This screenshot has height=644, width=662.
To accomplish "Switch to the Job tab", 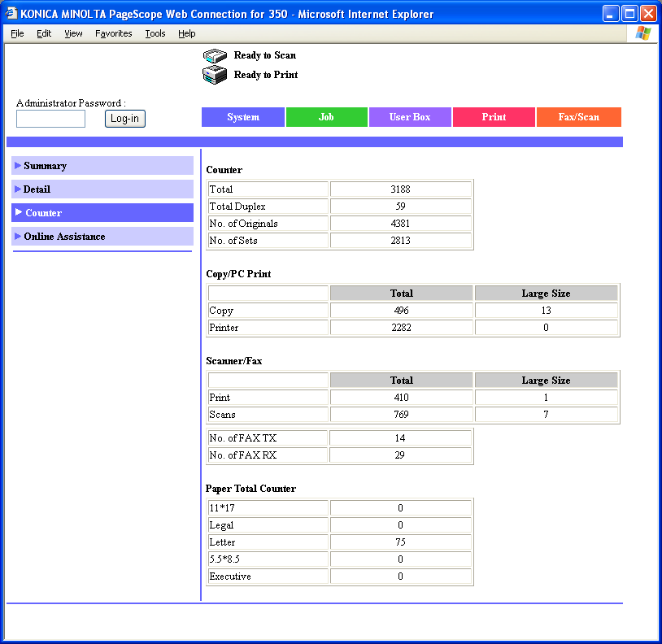I will (x=326, y=117).
